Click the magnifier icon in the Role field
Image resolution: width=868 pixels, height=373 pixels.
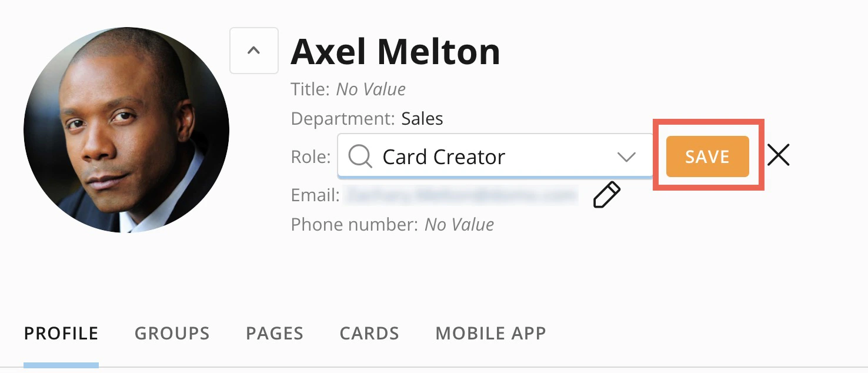pos(360,156)
